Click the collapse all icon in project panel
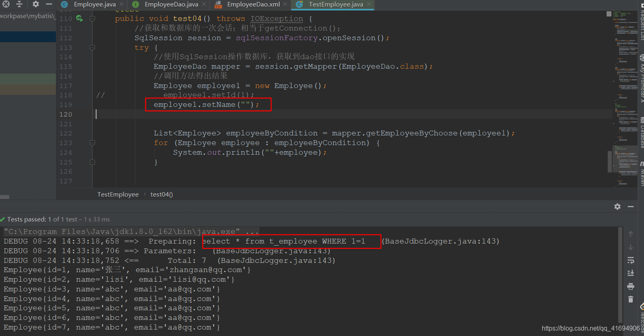This screenshot has height=336, width=644. tap(19, 4)
